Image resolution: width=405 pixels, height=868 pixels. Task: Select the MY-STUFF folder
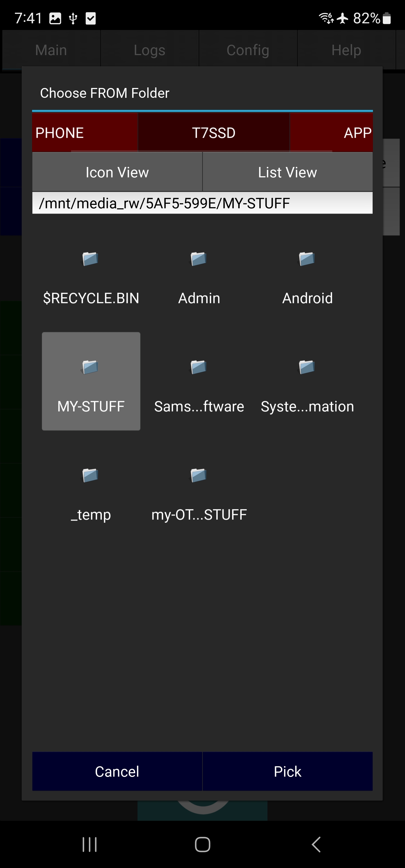pyautogui.click(x=91, y=381)
